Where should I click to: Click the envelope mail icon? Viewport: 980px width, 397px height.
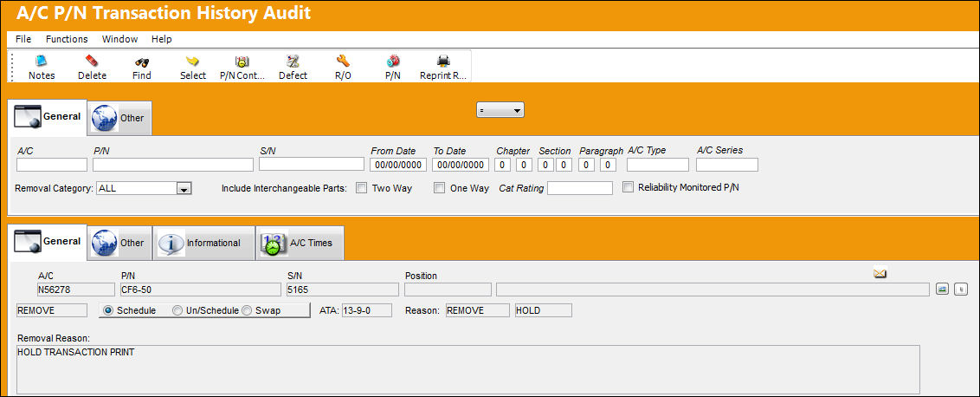880,273
